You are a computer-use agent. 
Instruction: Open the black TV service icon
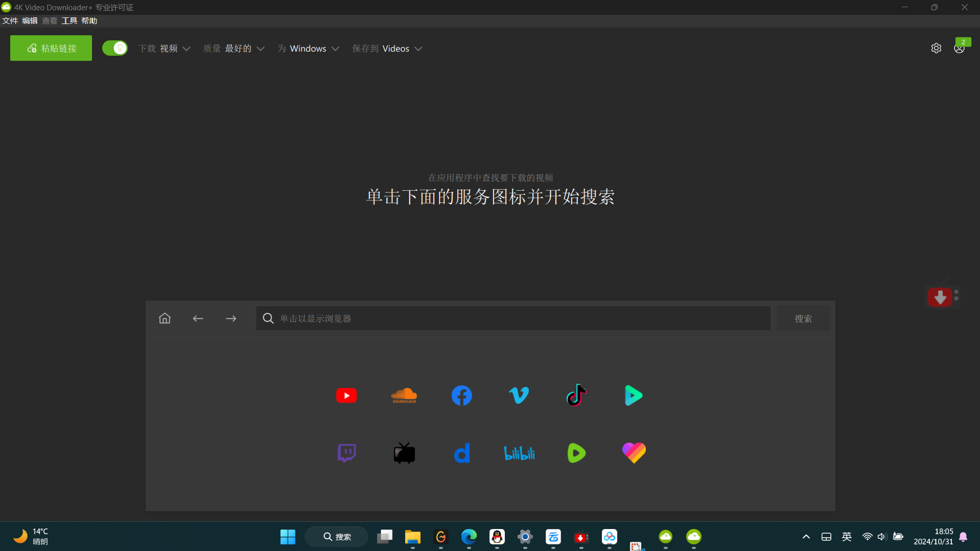(x=404, y=453)
